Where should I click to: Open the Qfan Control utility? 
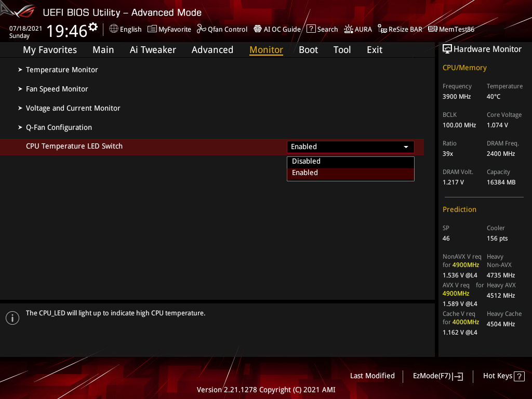pos(222,29)
